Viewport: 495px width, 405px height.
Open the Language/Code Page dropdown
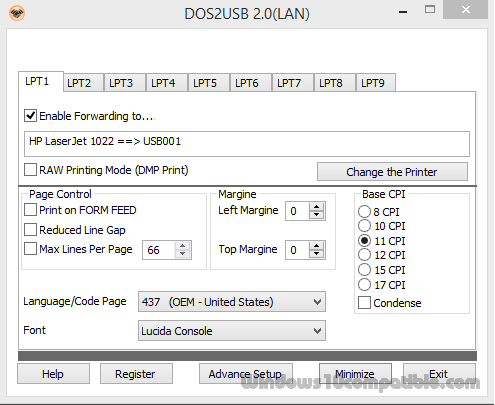tap(232, 302)
